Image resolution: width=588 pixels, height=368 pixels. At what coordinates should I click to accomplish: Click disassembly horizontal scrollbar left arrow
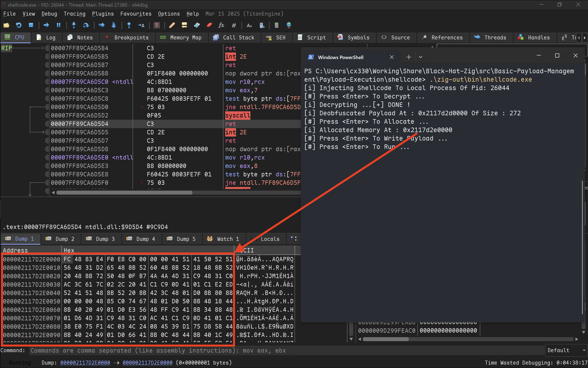click(53, 193)
